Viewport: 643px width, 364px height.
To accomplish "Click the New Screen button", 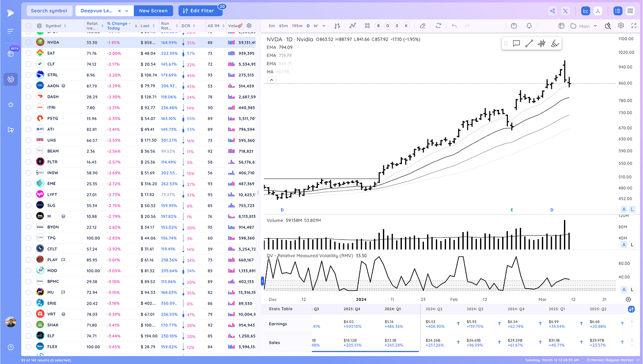I will click(153, 11).
